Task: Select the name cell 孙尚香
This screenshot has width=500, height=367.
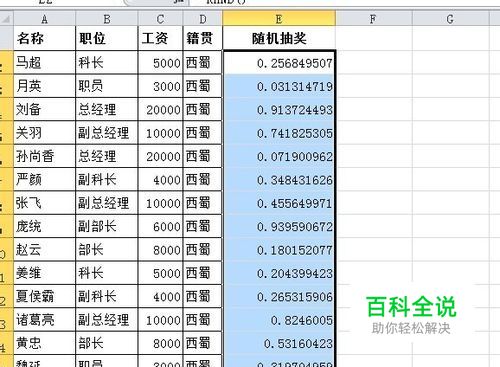Action: pyautogui.click(x=45, y=156)
